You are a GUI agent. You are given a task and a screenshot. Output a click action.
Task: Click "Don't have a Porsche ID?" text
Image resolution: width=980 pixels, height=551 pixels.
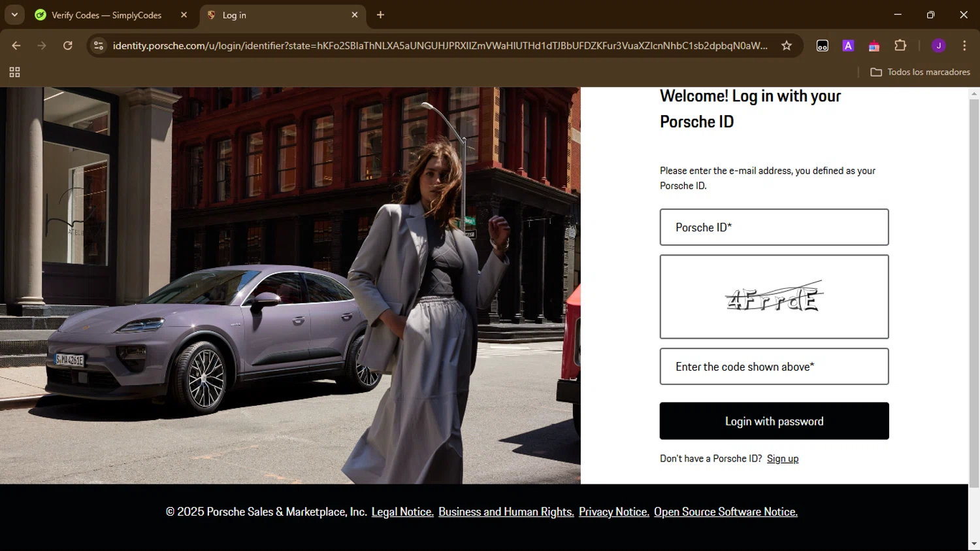(x=711, y=459)
